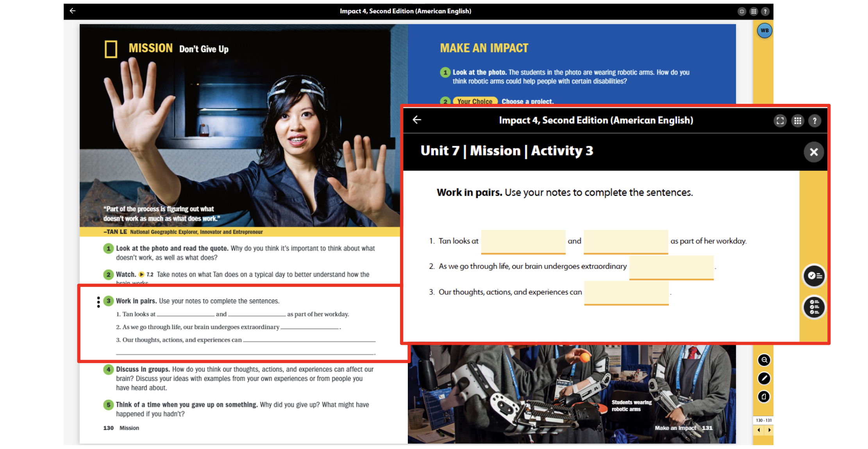Viewport: 868px width, 449px height.
Task: Click the show answers list icon
Action: [814, 307]
